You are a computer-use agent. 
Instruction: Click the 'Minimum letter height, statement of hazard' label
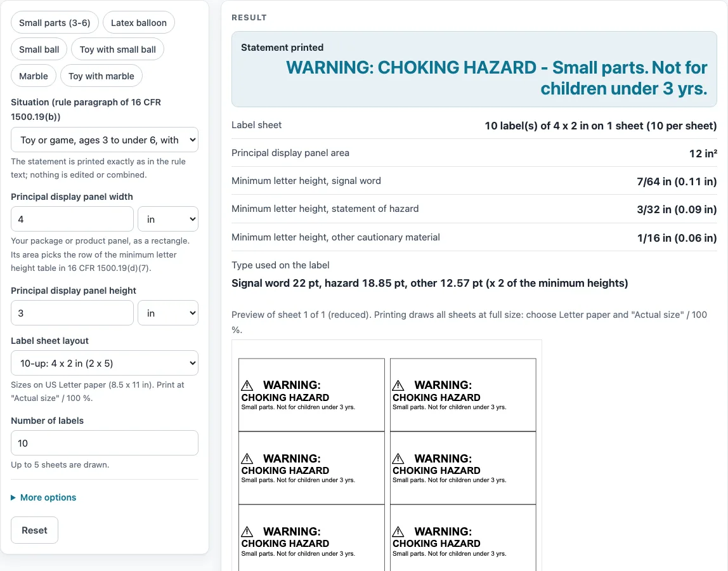point(325,209)
